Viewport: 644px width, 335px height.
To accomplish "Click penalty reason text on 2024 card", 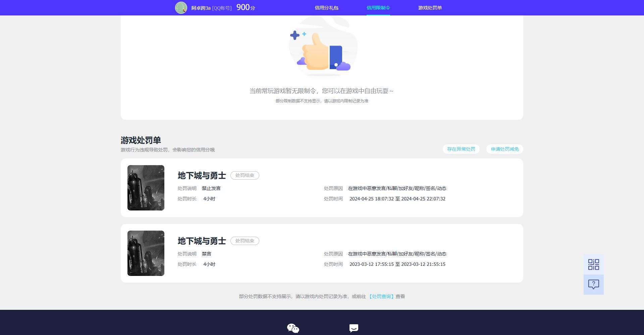I will point(397,188).
